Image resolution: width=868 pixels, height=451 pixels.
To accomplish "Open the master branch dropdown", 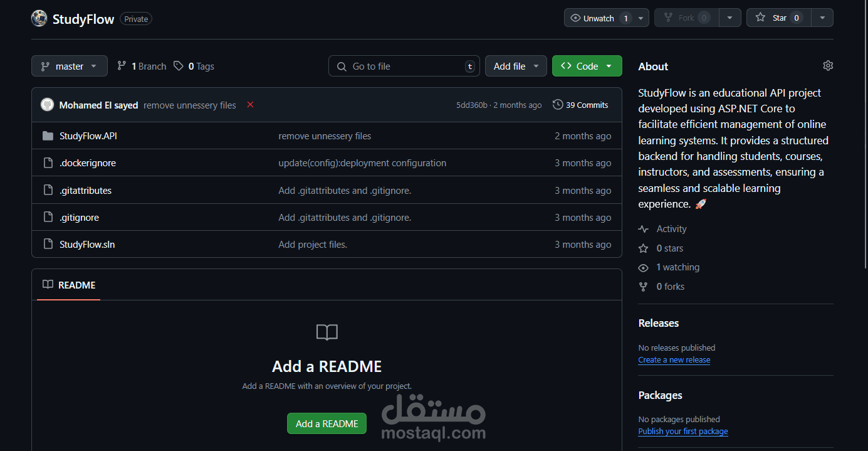I will click(70, 66).
